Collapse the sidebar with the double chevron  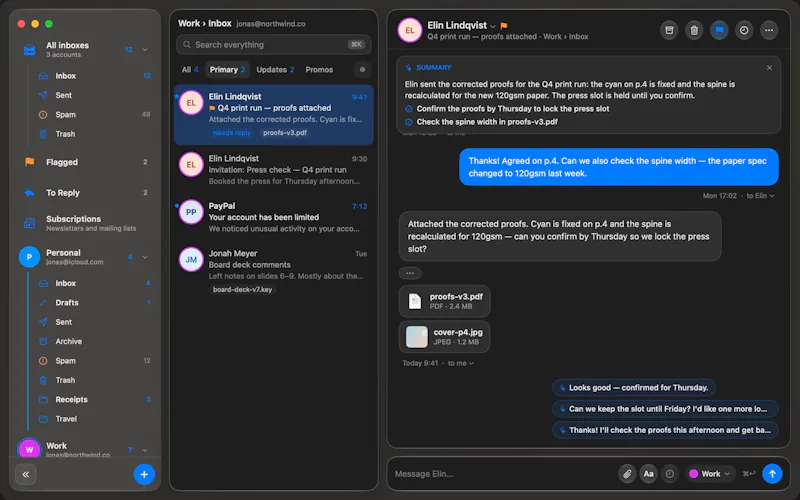click(26, 475)
